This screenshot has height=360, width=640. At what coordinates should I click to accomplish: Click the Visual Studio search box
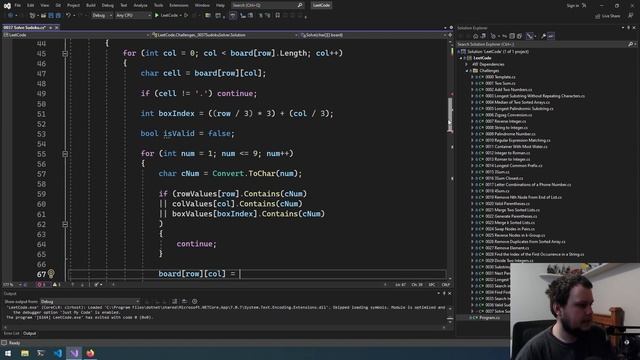[267, 5]
